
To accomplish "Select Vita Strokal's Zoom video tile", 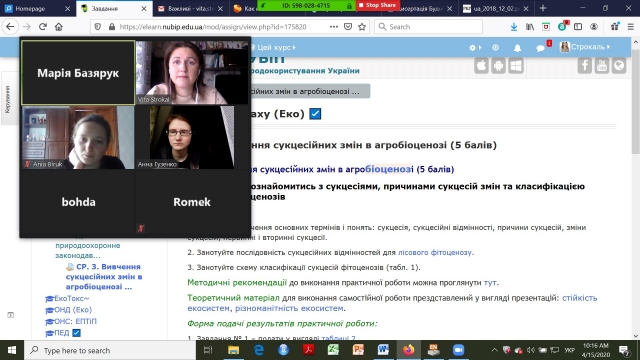I will 192,72.
